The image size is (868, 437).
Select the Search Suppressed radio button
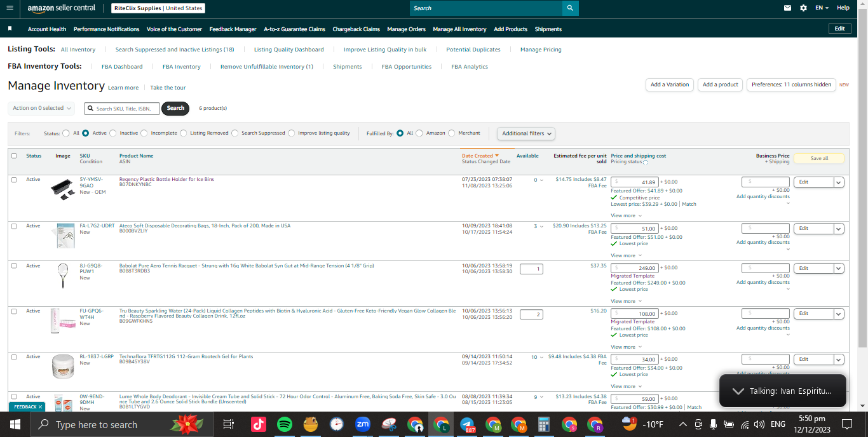pyautogui.click(x=235, y=133)
